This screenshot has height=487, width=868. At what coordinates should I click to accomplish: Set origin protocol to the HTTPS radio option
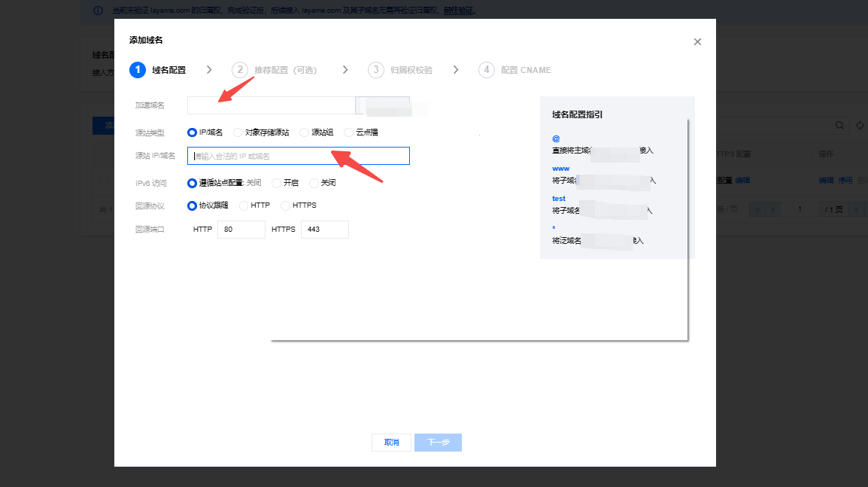coord(285,205)
